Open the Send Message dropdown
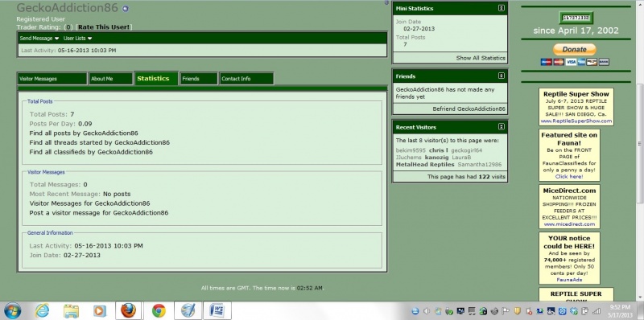This screenshot has width=644, height=320. click(39, 38)
